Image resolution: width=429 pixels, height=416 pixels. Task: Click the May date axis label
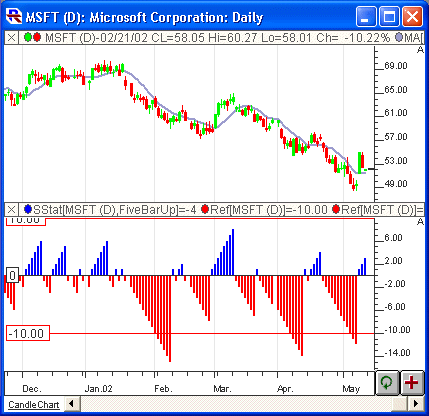351,389
